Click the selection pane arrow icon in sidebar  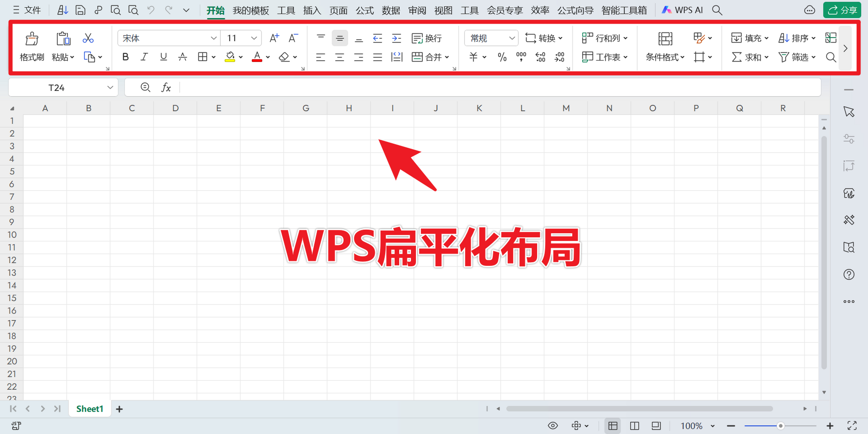coord(849,112)
